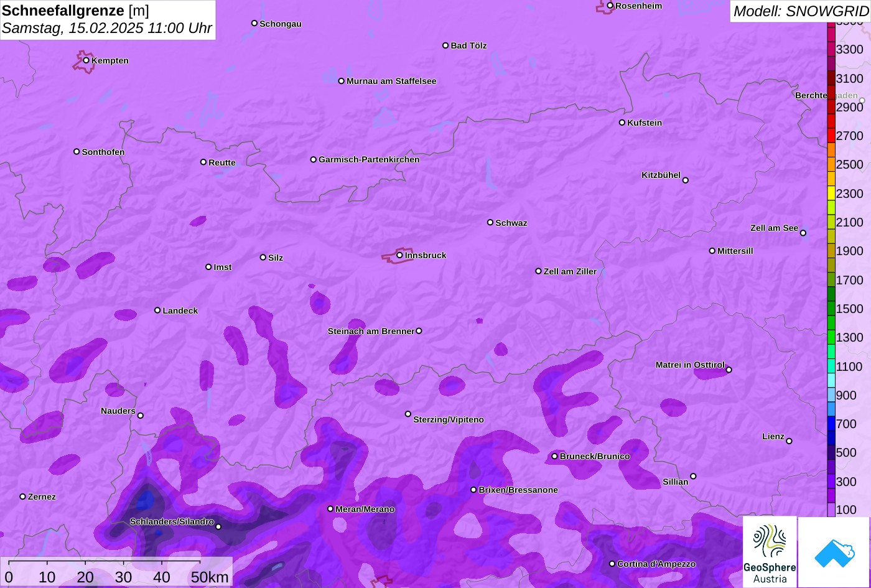Click the 'Modell: SNOWGRID' label
The height and width of the screenshot is (588, 871).
point(801,11)
